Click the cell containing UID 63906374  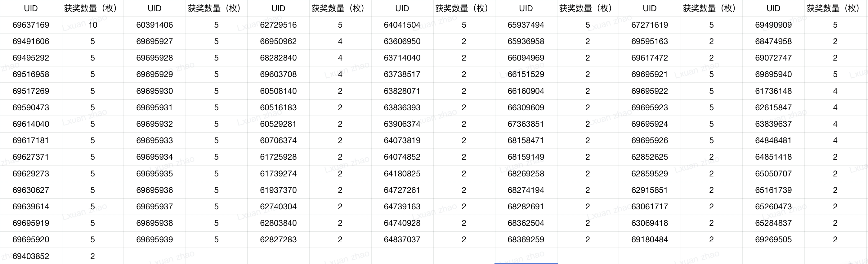point(402,124)
